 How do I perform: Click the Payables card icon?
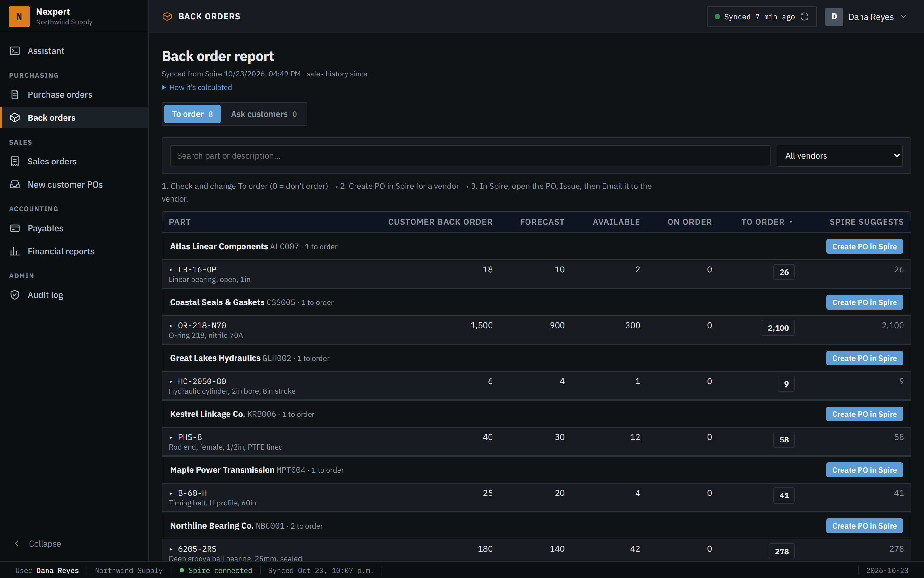click(x=15, y=228)
